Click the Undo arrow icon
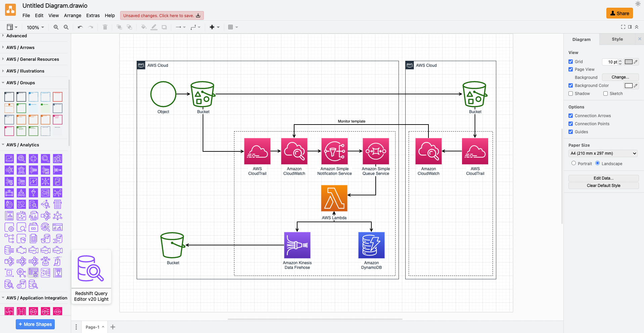Image resolution: width=644 pixels, height=333 pixels. (80, 27)
